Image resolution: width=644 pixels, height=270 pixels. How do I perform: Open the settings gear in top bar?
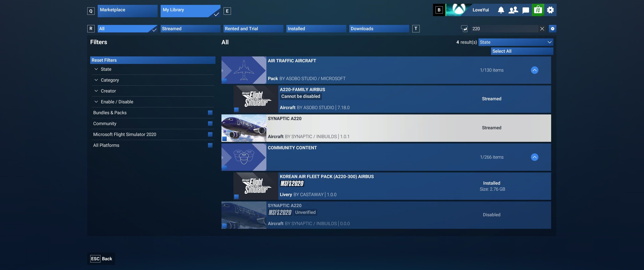[550, 10]
